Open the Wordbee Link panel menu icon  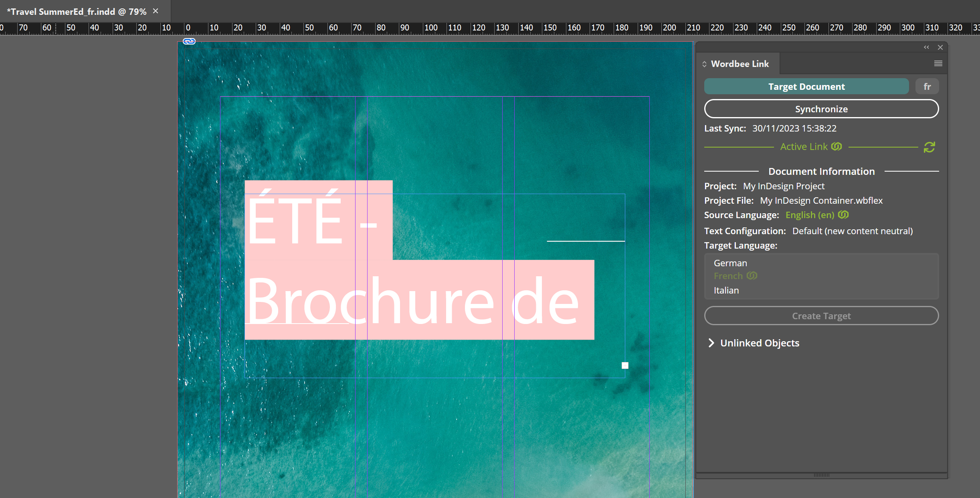click(938, 64)
